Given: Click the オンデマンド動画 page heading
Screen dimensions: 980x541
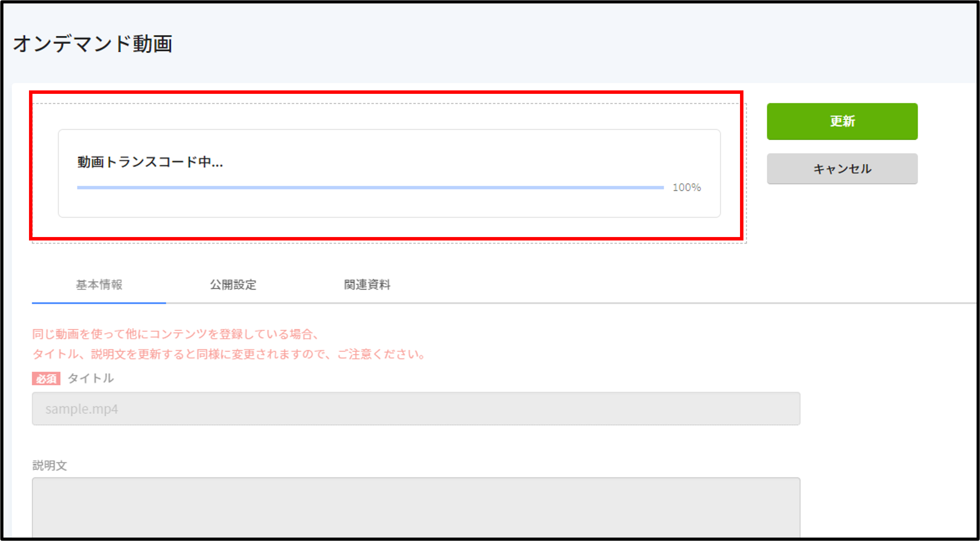Looking at the screenshot, I should 93,43.
